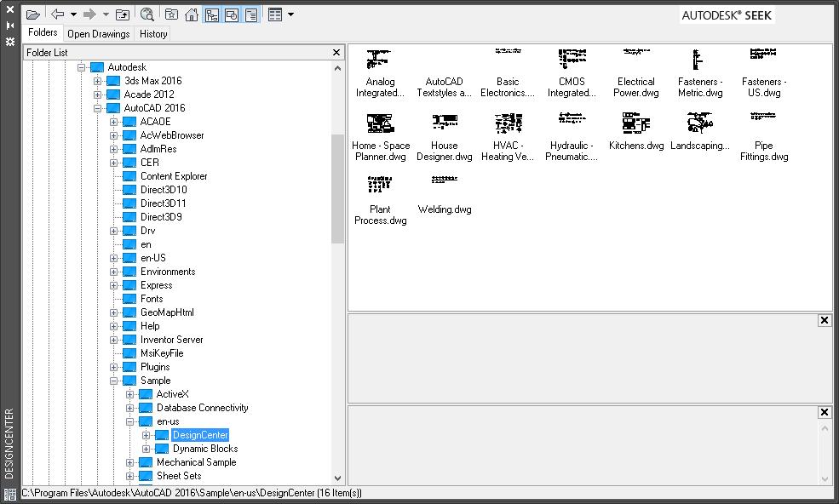Image resolution: width=839 pixels, height=504 pixels.
Task: Collapse the AutoCAD 2016 folder
Action: (97, 108)
